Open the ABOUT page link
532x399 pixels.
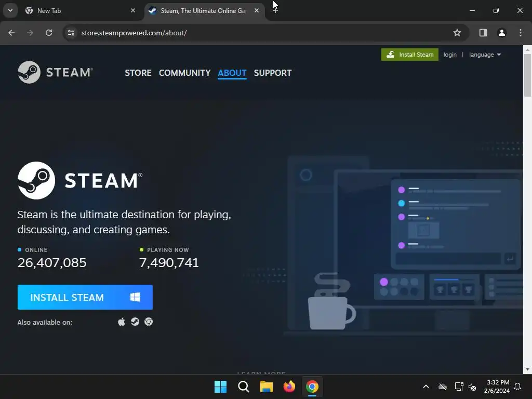pyautogui.click(x=232, y=73)
